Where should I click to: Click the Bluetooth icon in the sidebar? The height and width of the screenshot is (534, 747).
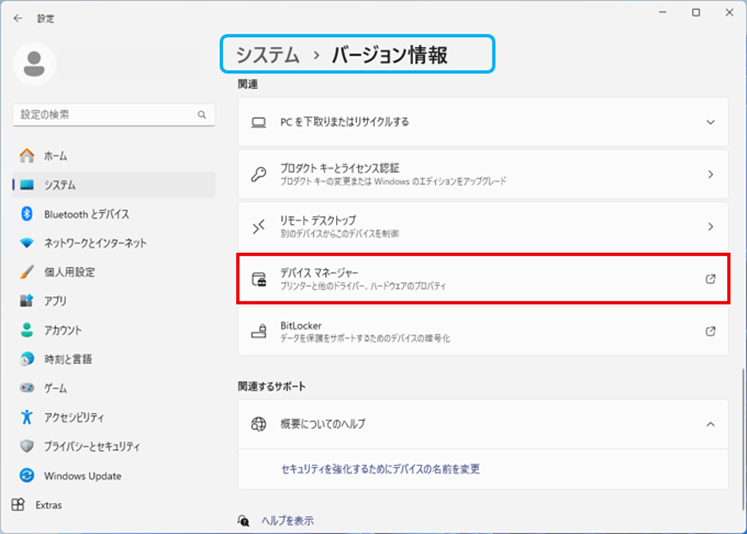click(x=27, y=214)
